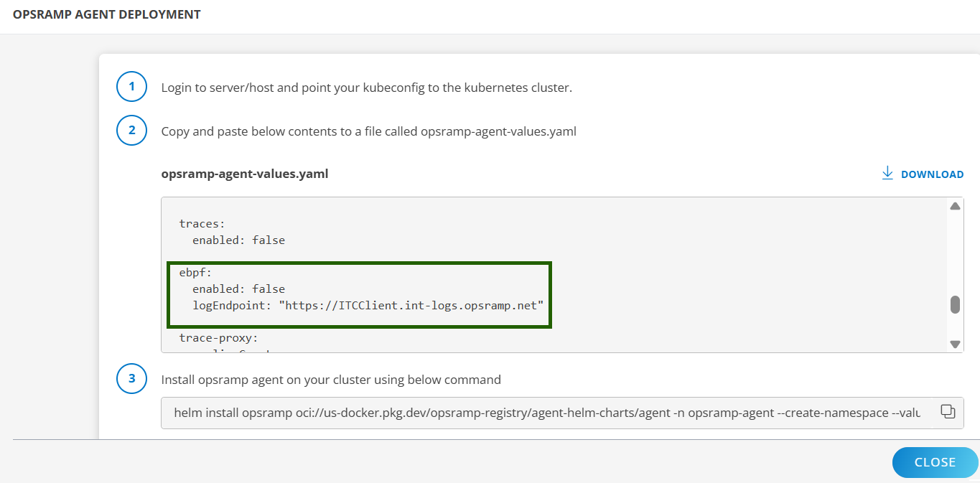This screenshot has width=980, height=483.
Task: Click the download arrow icon
Action: 887,174
